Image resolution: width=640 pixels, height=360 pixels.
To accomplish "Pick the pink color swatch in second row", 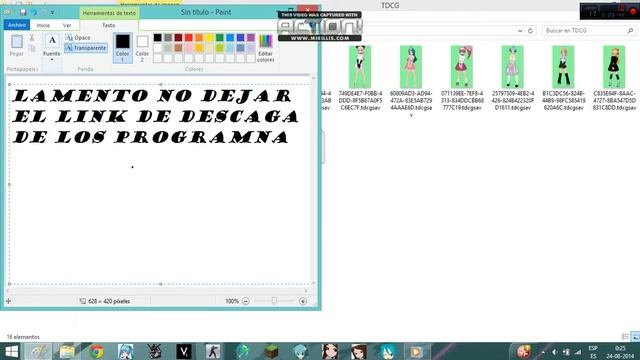I will point(189,48).
